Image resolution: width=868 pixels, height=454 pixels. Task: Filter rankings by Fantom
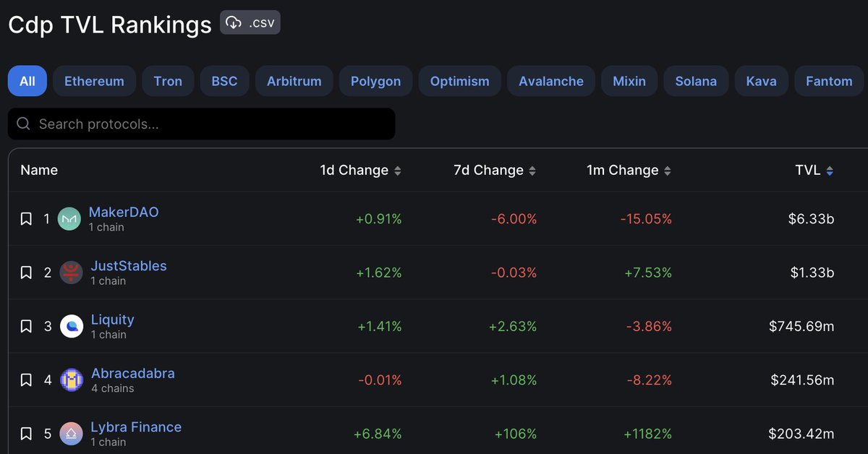[x=829, y=81]
